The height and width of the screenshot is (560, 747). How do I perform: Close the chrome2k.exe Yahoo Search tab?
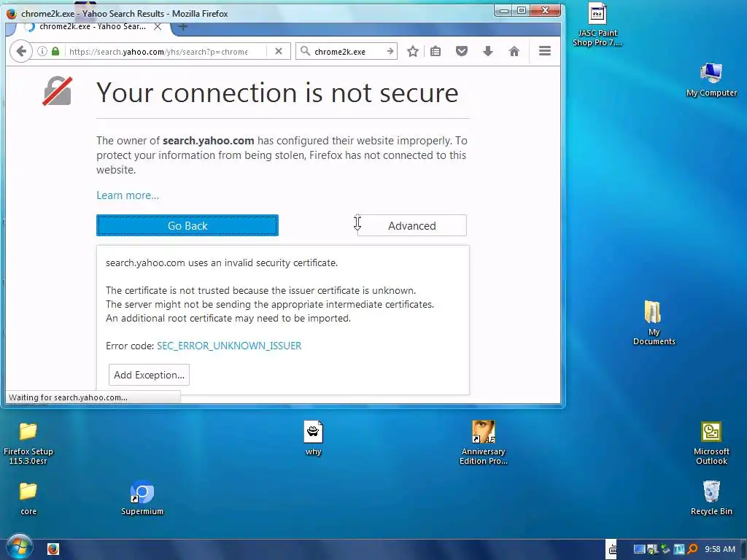(x=158, y=27)
